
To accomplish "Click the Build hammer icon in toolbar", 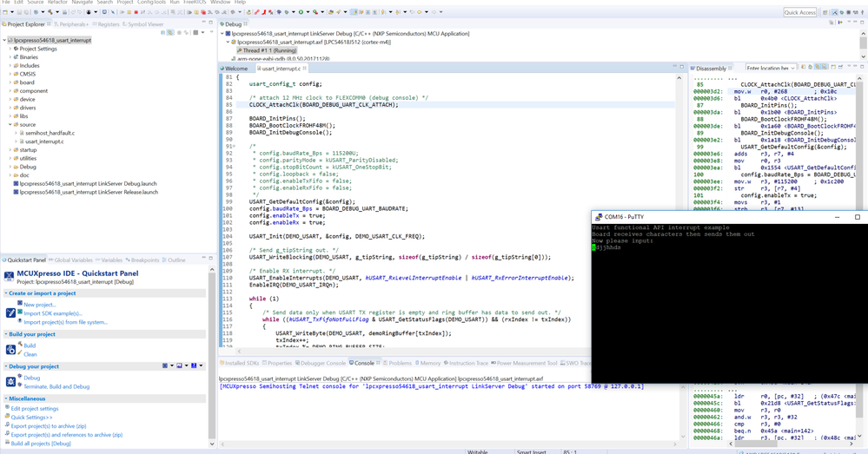I will click(x=50, y=11).
